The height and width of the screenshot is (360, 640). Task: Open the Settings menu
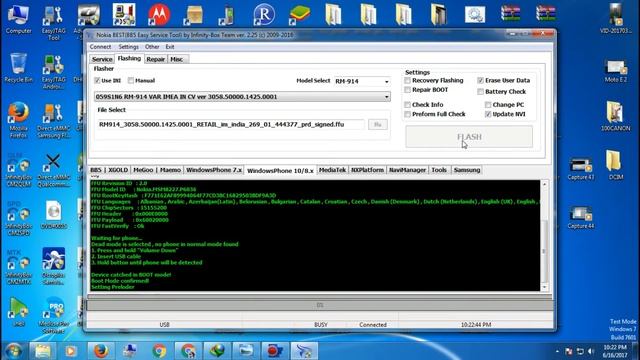[129, 47]
